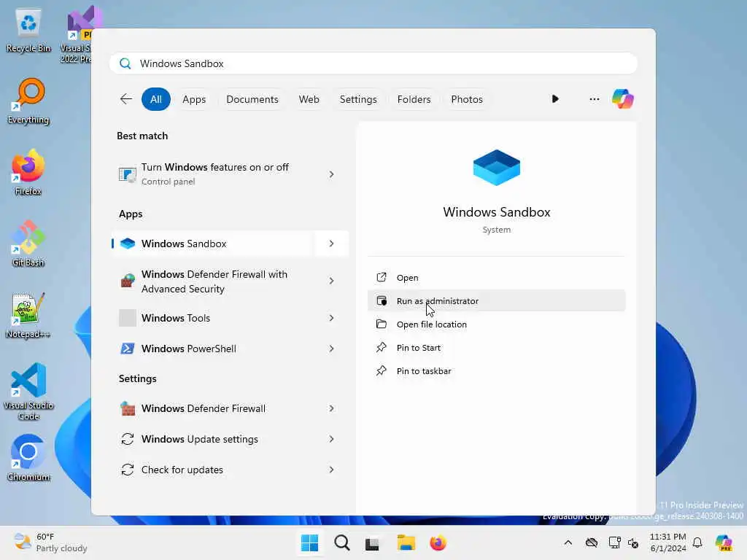Image resolution: width=747 pixels, height=560 pixels.
Task: Launch Firefox from the desktop shortcut
Action: [28, 172]
